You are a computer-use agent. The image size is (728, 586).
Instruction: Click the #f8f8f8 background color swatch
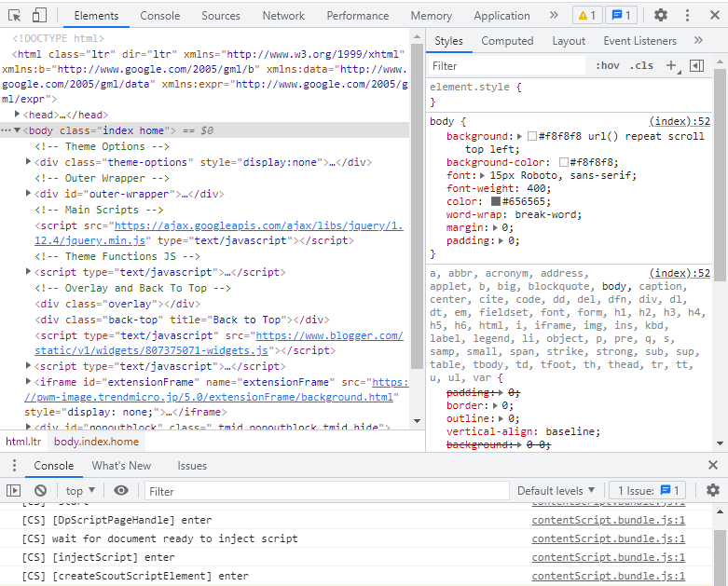tap(532, 136)
